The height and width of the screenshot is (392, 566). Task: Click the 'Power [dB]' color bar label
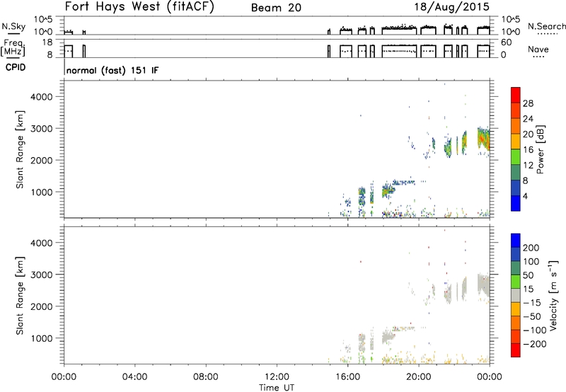[x=540, y=149]
